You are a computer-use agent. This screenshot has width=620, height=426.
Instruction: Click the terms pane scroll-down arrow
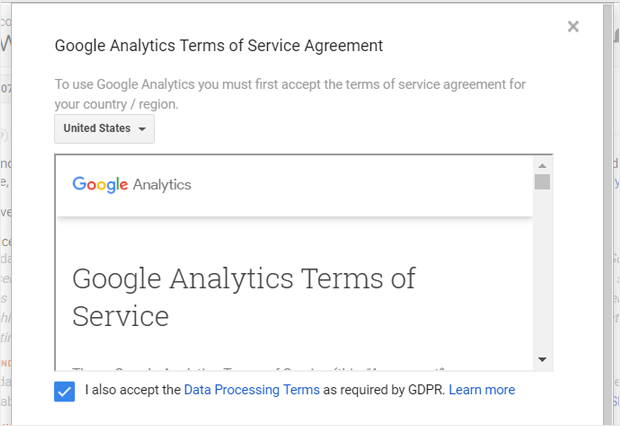tap(542, 359)
